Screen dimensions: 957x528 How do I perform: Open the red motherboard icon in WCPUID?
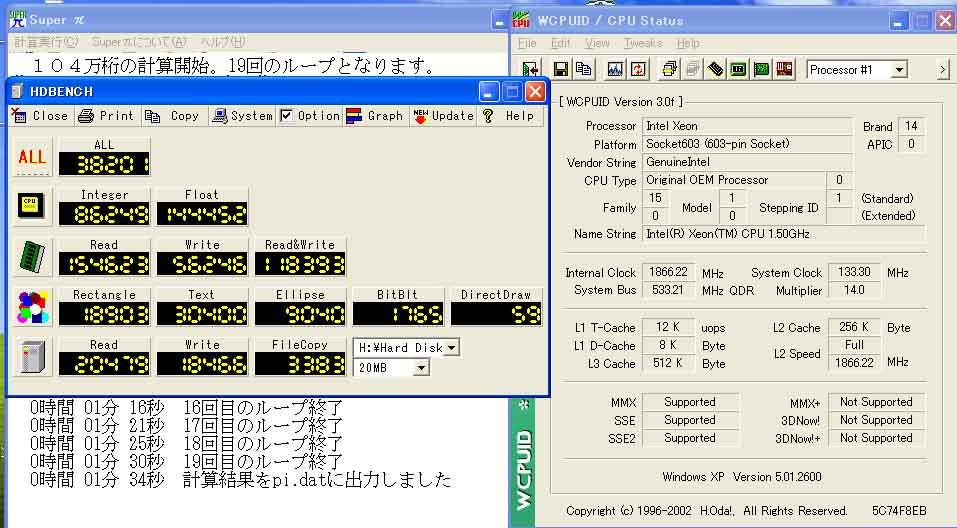click(x=784, y=70)
